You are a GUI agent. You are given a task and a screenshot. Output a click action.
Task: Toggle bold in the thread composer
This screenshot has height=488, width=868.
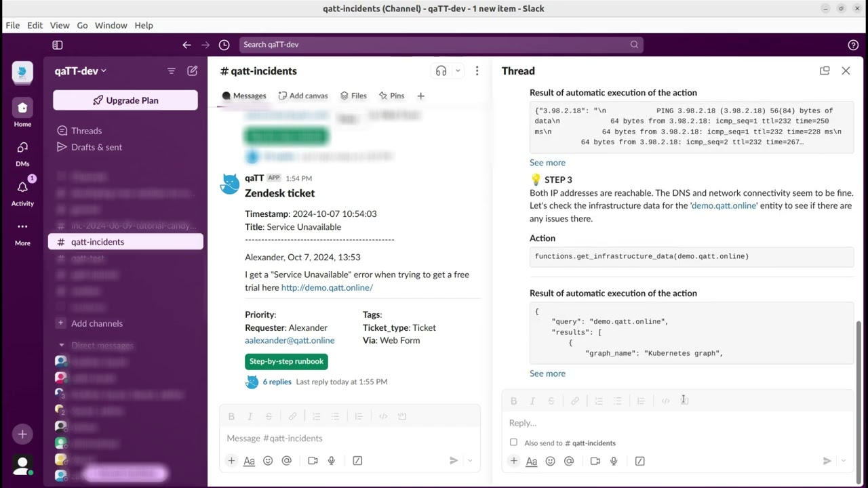(513, 401)
